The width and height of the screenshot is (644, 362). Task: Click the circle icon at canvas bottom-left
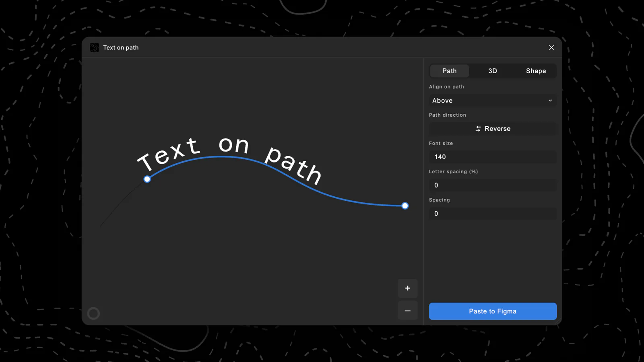tap(93, 313)
